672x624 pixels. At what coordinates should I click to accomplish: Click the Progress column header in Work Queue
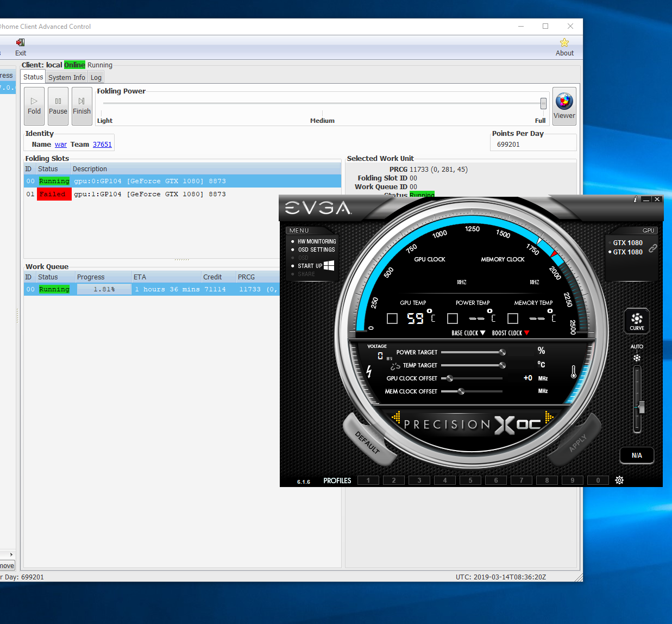click(x=103, y=277)
